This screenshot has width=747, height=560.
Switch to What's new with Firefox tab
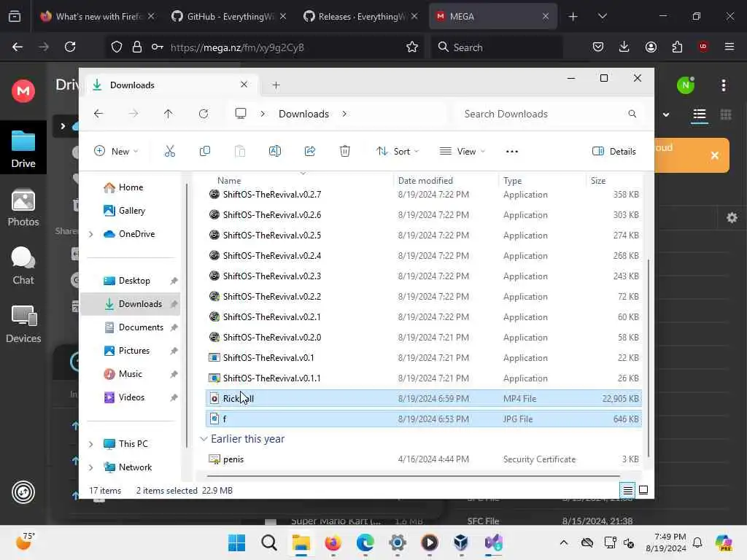tap(98, 16)
